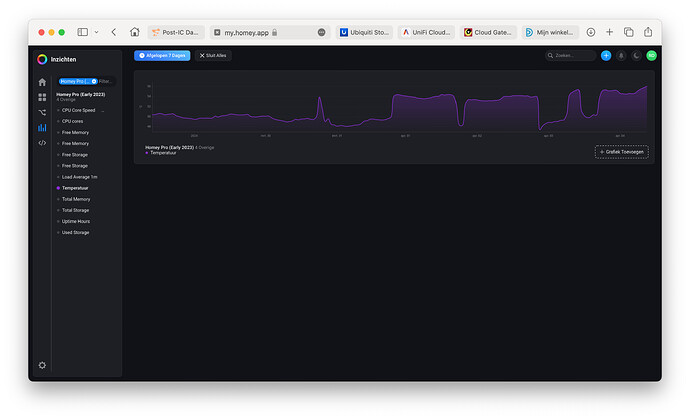
Task: Open the devices grid section
Action: click(42, 97)
